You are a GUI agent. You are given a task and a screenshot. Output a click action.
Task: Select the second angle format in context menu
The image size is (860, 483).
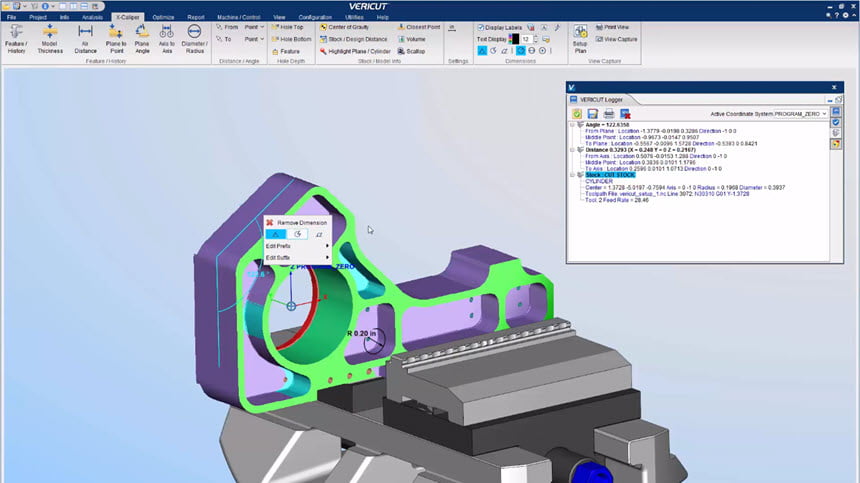click(x=297, y=234)
